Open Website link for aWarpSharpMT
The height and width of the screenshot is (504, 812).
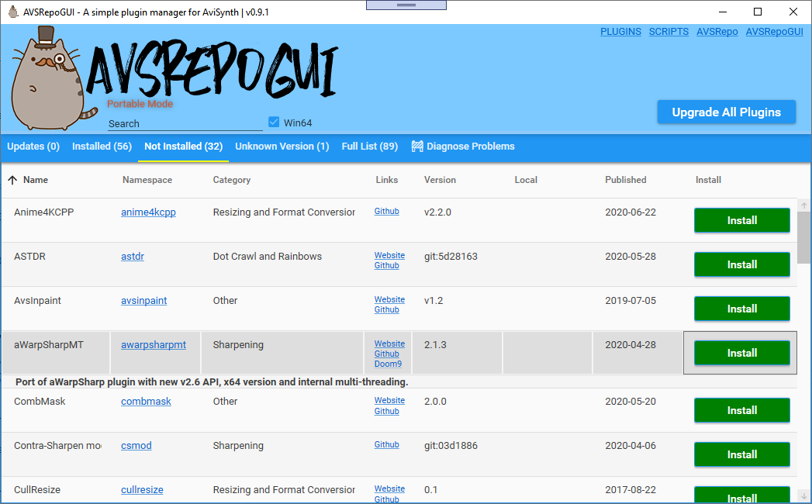389,344
